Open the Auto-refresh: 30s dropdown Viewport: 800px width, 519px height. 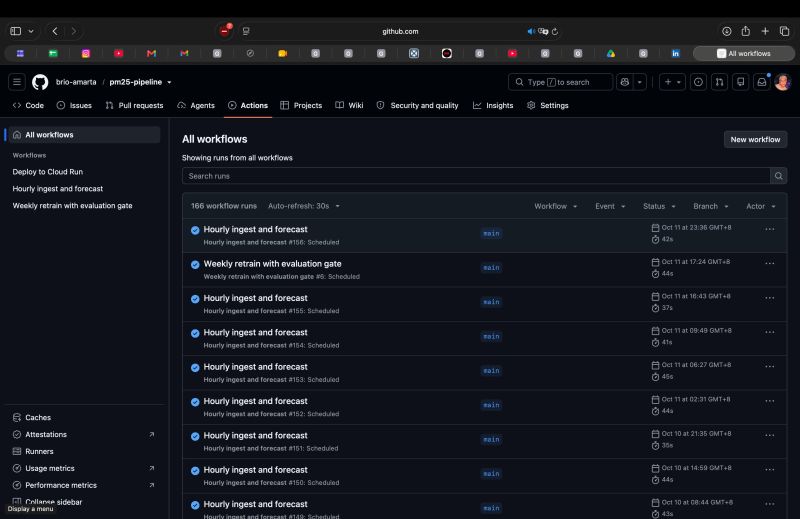[x=304, y=206]
